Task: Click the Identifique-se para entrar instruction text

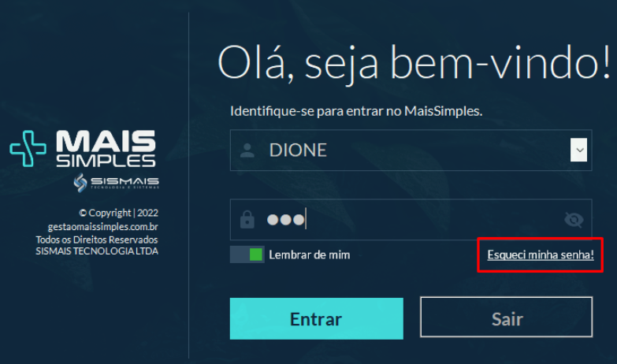Action: pos(356,111)
